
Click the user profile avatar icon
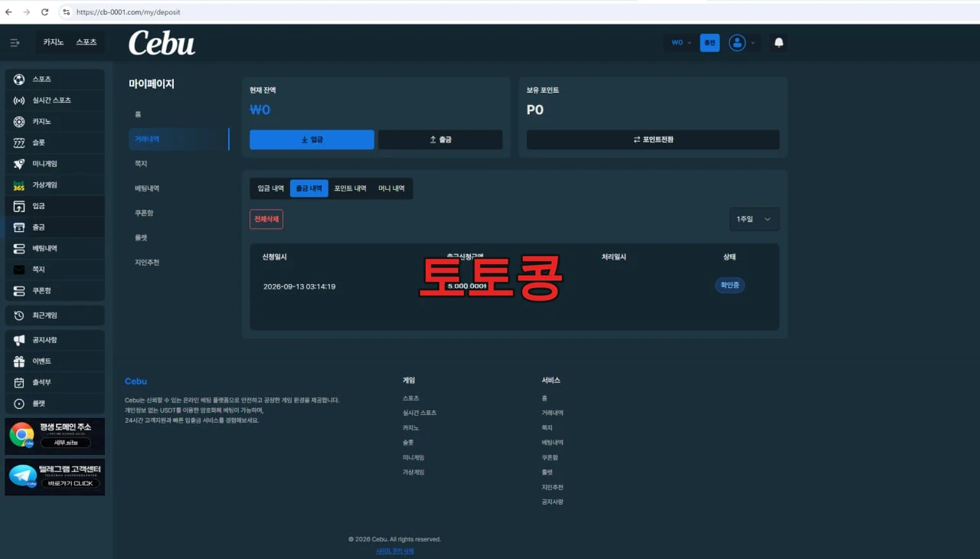coord(737,43)
